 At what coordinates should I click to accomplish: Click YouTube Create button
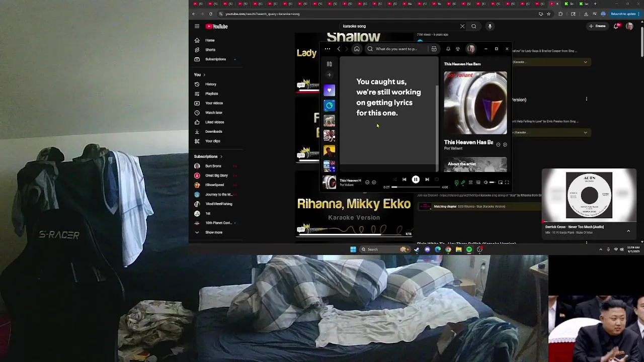pyautogui.click(x=598, y=26)
